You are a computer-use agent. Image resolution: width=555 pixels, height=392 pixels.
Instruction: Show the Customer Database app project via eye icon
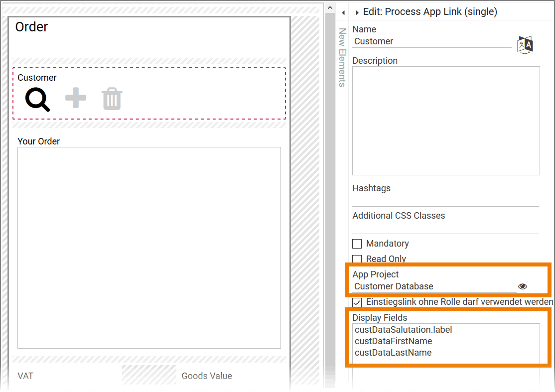pos(522,286)
